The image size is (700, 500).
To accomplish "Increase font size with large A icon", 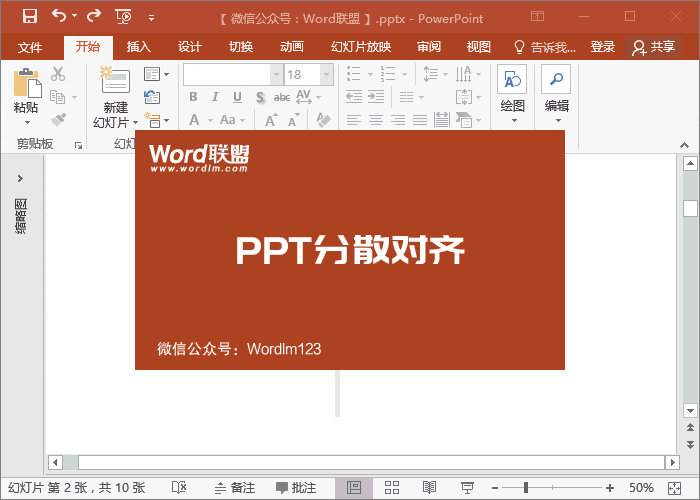I will tap(271, 120).
